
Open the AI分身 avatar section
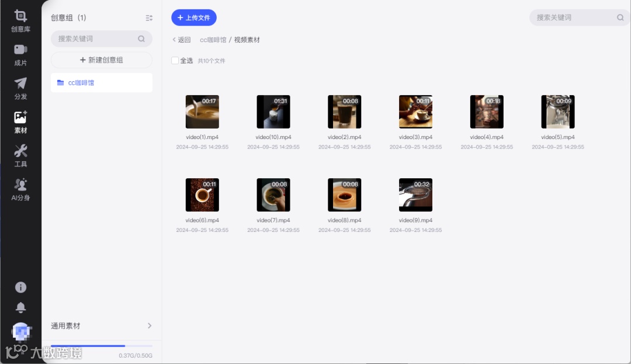tap(20, 189)
